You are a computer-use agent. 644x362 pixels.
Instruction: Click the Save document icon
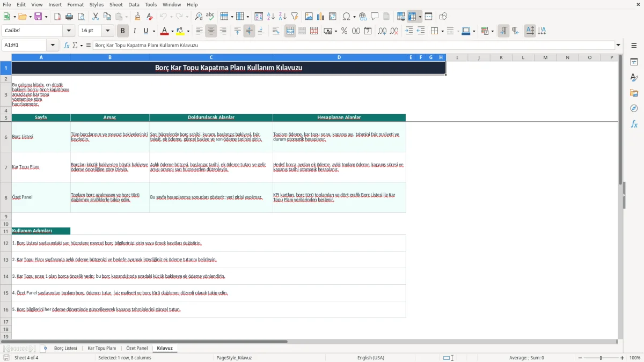pyautogui.click(x=38, y=17)
